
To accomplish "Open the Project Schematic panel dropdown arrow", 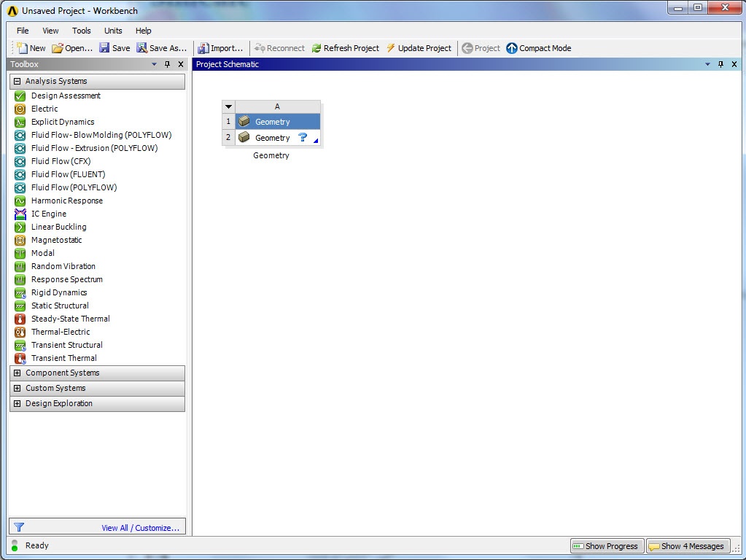I will click(707, 64).
